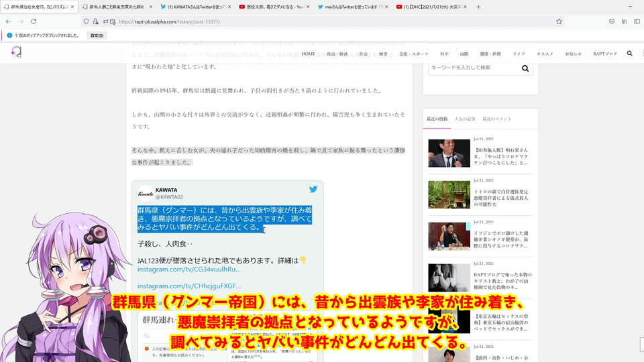Open KAWATA profile avatar in tweet
Screen dimensions: 644x362
(x=146, y=193)
